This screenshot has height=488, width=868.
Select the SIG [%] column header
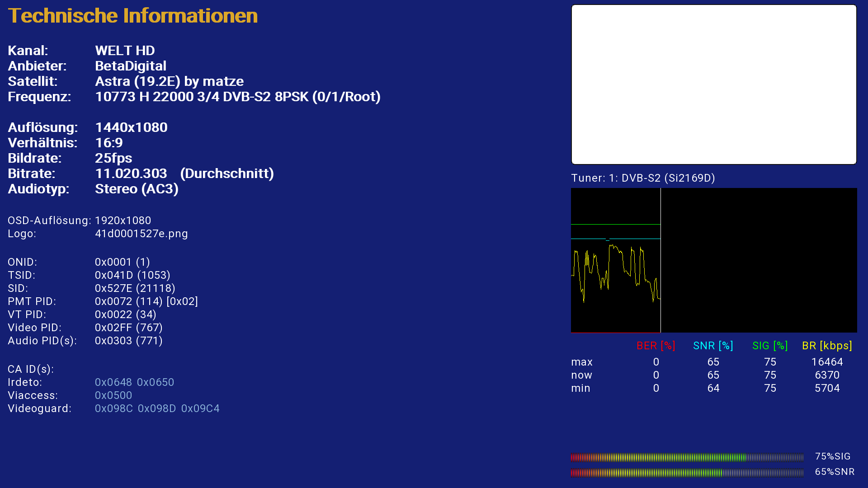coord(770,346)
